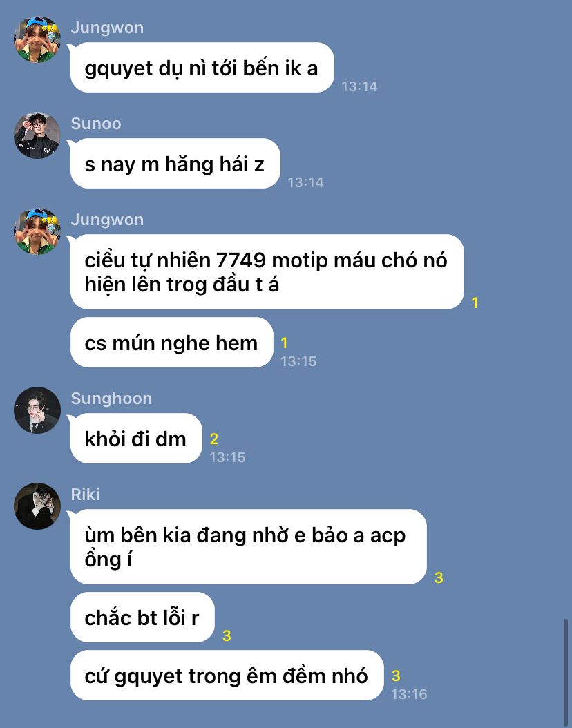The height and width of the screenshot is (728, 572).
Task: Click the Sunghoon sender name
Action: [111, 399]
